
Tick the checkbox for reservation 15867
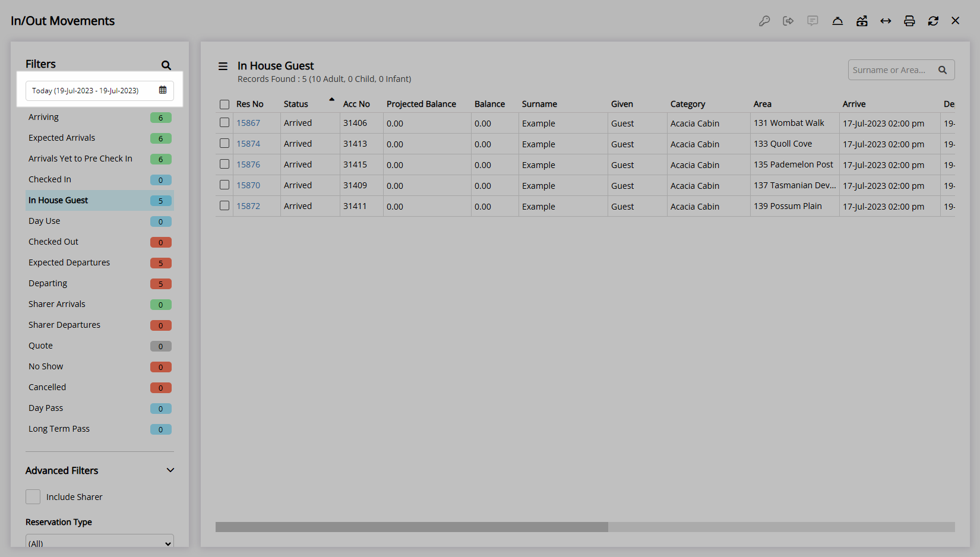[x=225, y=123]
